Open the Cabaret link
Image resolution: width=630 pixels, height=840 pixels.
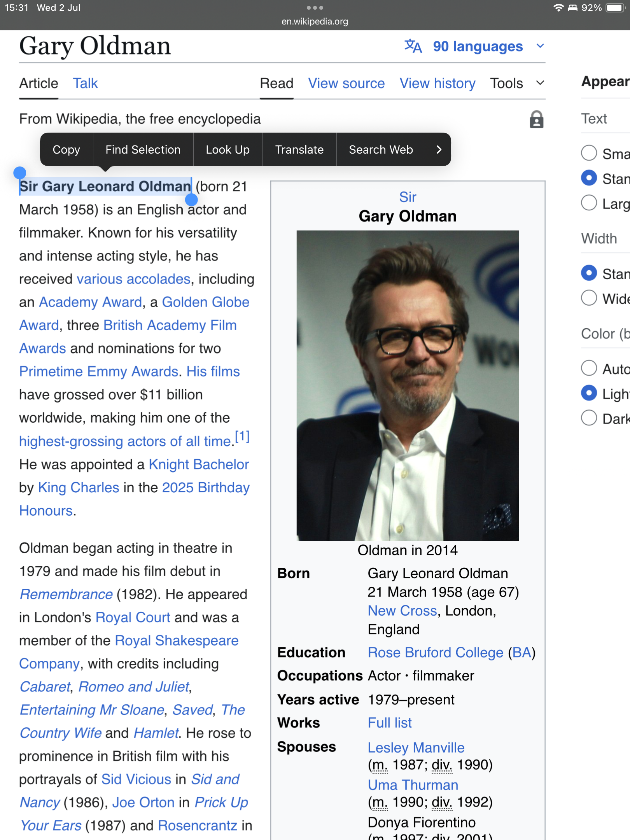(45, 687)
